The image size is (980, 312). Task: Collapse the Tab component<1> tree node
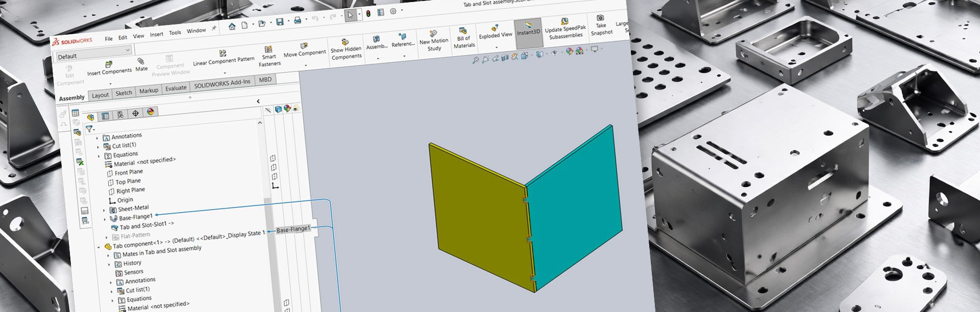coord(99,247)
